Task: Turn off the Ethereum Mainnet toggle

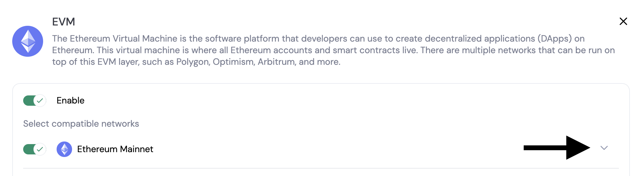Action: pos(35,149)
